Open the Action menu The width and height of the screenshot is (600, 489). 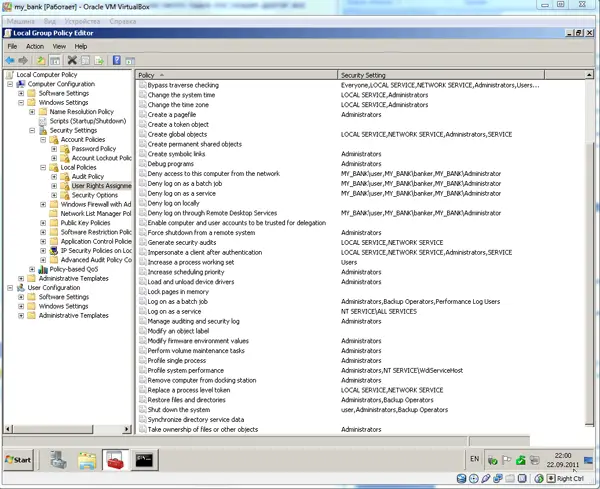(35, 46)
